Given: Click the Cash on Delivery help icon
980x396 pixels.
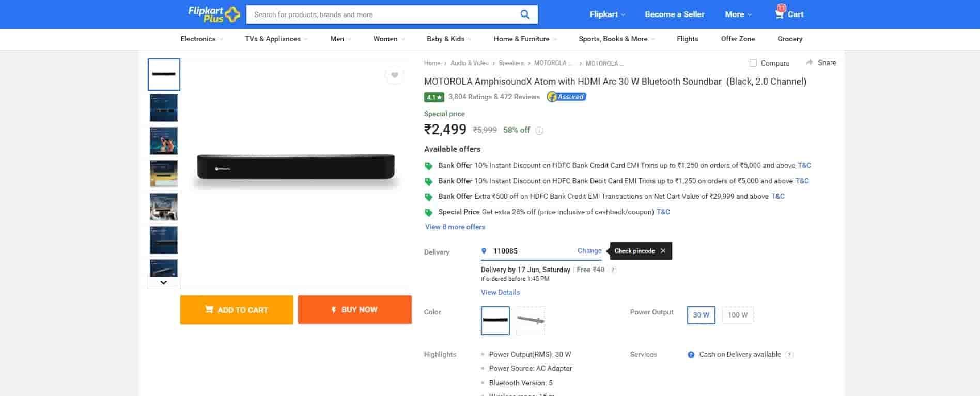Looking at the screenshot, I should pos(789,355).
